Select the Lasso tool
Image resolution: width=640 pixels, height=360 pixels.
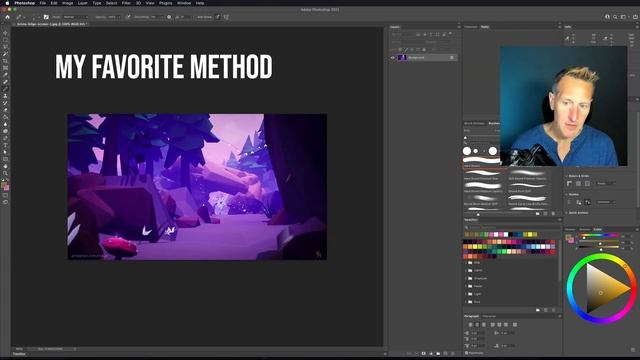coord(5,47)
